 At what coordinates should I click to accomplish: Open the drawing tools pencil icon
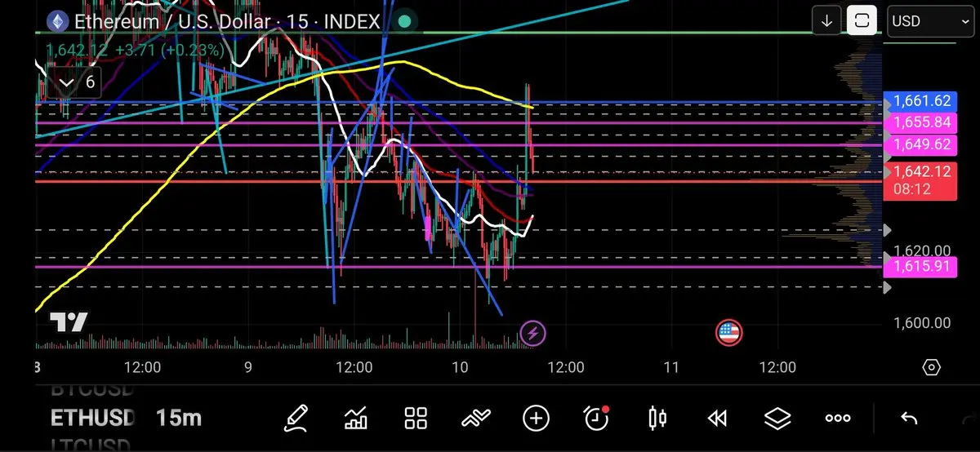click(x=296, y=419)
